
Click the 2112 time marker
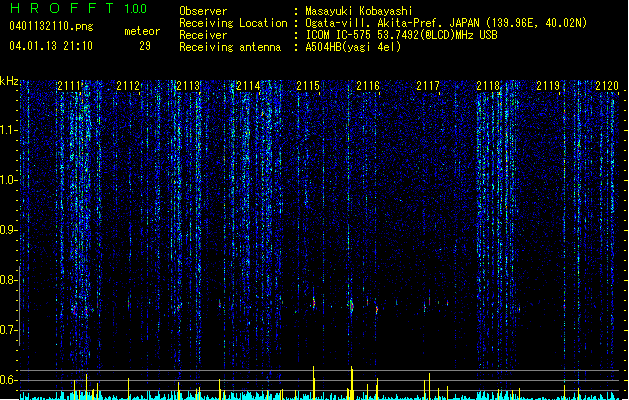click(x=128, y=86)
